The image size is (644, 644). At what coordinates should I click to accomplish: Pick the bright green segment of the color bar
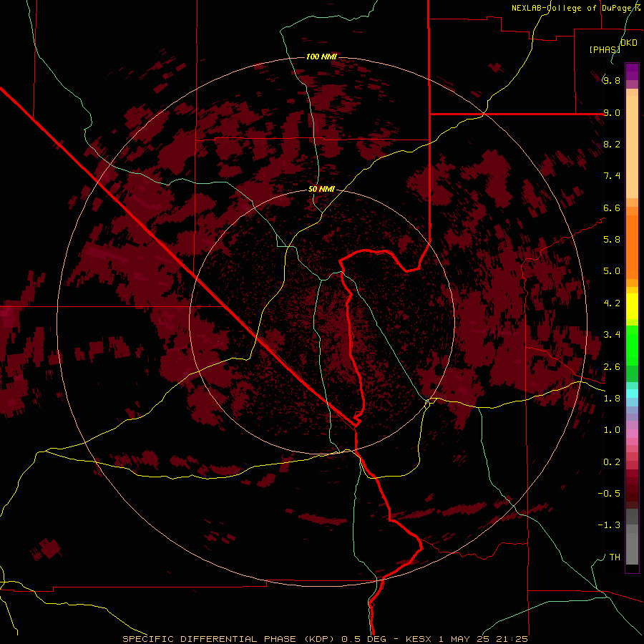pyautogui.click(x=632, y=345)
